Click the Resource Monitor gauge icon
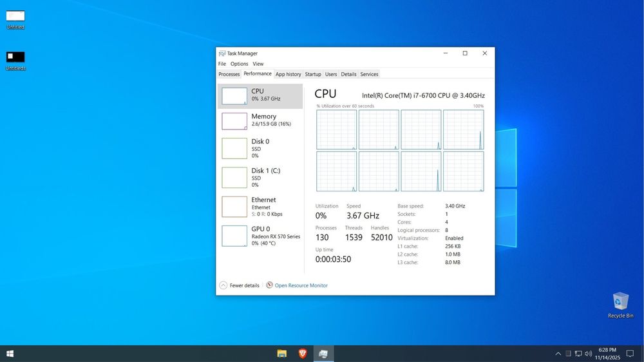 click(x=269, y=285)
